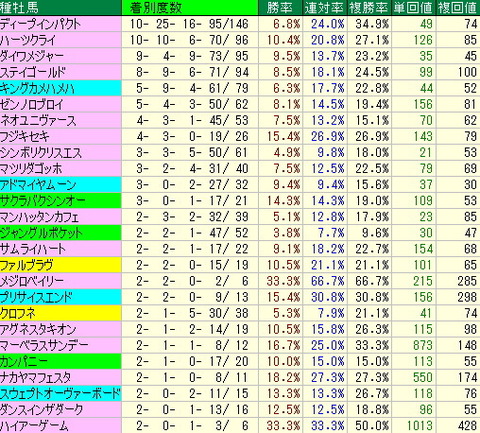The height and width of the screenshot is (433, 480).
Task: Click フジキセキ 連対率 value 26.9%
Action: click(x=328, y=136)
